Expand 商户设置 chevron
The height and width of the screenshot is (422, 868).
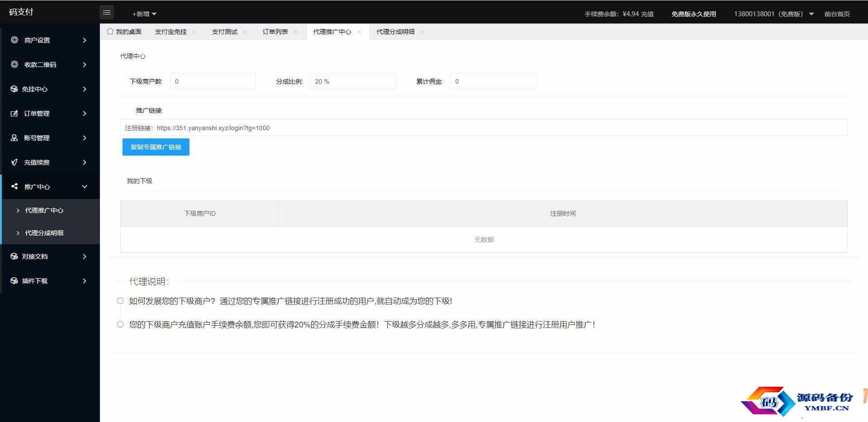(85, 40)
